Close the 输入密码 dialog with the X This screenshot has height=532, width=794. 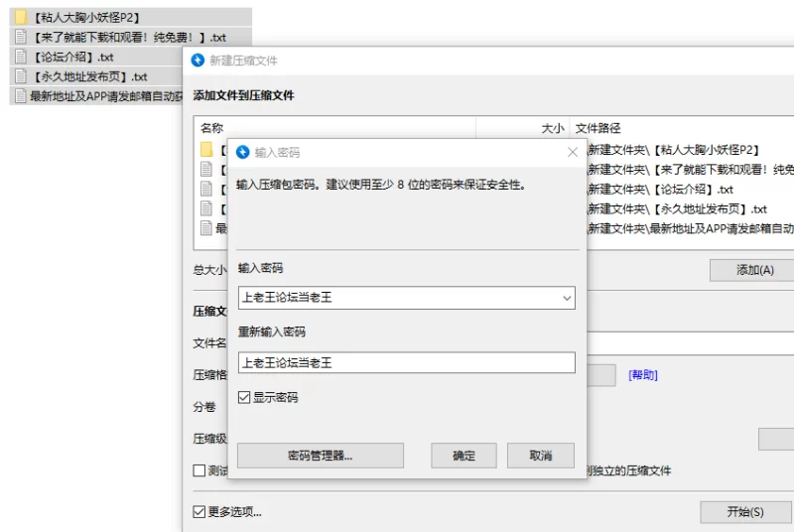click(x=573, y=152)
